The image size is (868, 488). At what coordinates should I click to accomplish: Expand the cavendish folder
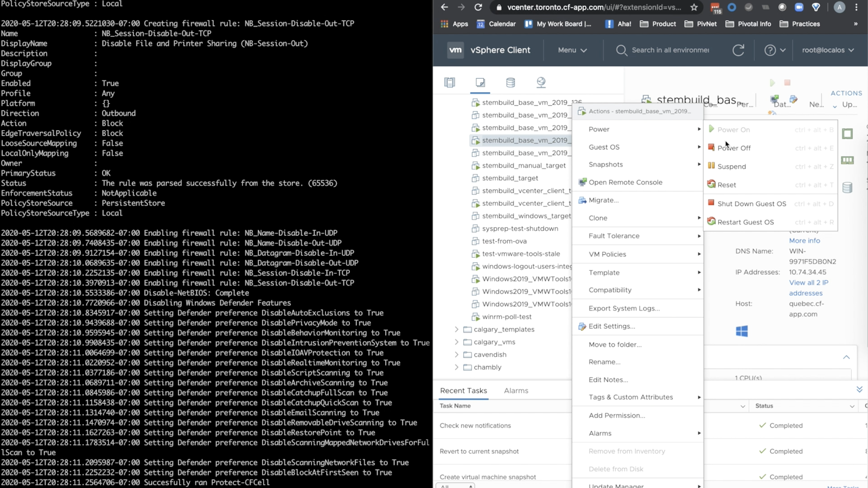[456, 355]
